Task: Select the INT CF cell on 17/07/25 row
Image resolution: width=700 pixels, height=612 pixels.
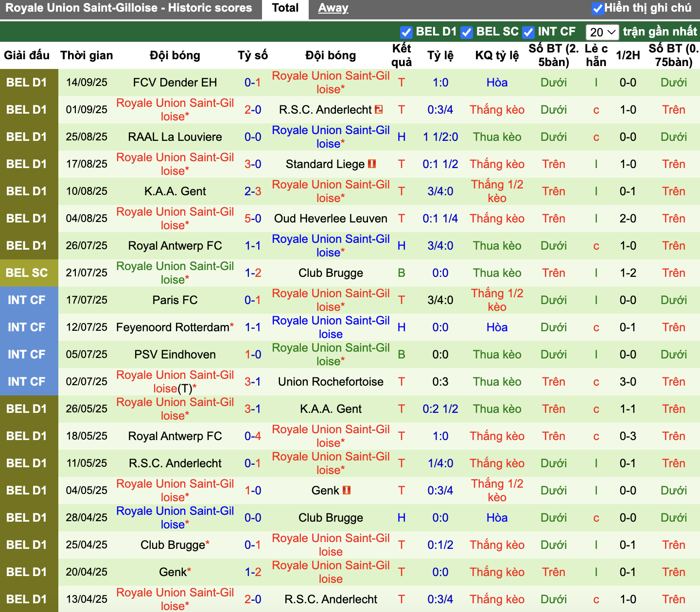Action: coord(29,300)
